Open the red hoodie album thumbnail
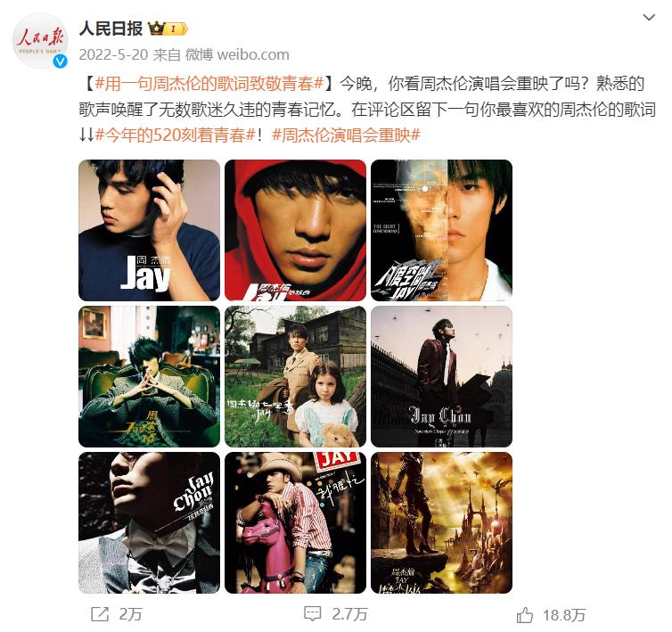The width and height of the screenshot is (672, 632). click(x=295, y=230)
